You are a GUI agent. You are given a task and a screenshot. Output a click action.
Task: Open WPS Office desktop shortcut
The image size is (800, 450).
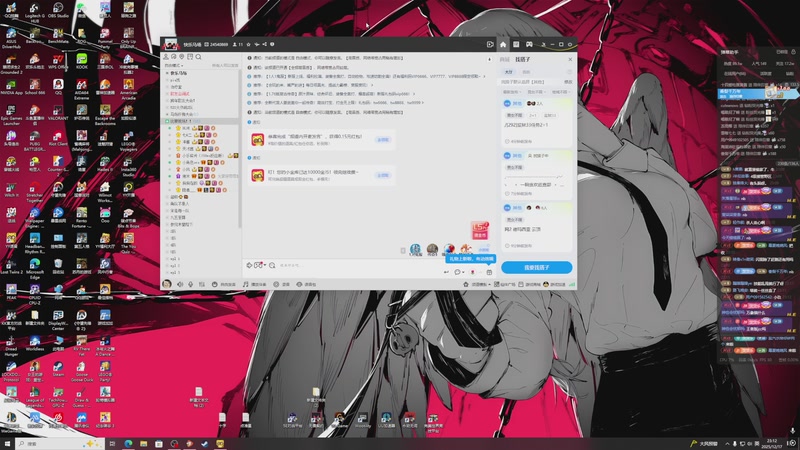coord(58,61)
